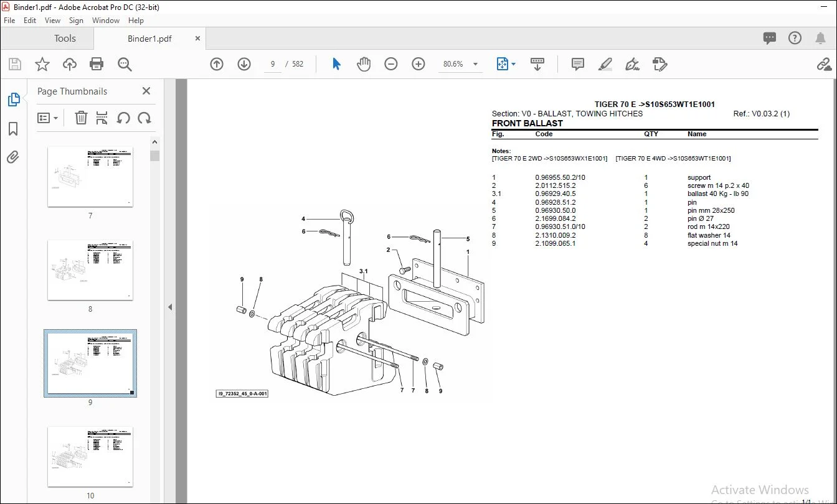
Task: Open the notifications bell
Action: point(820,39)
